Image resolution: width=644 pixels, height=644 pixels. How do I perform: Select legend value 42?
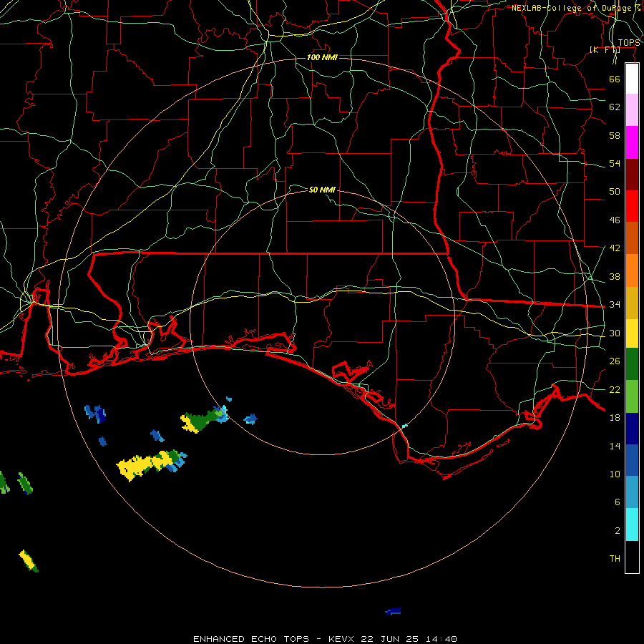click(615, 248)
